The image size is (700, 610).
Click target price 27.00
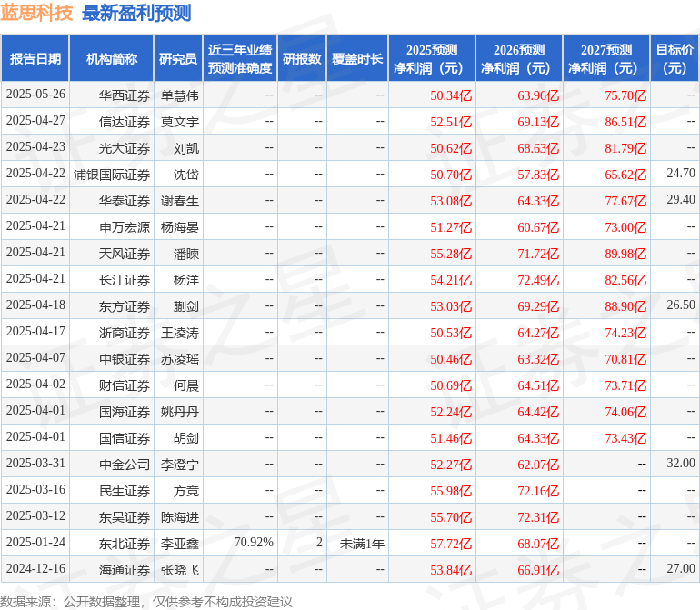pos(681,568)
